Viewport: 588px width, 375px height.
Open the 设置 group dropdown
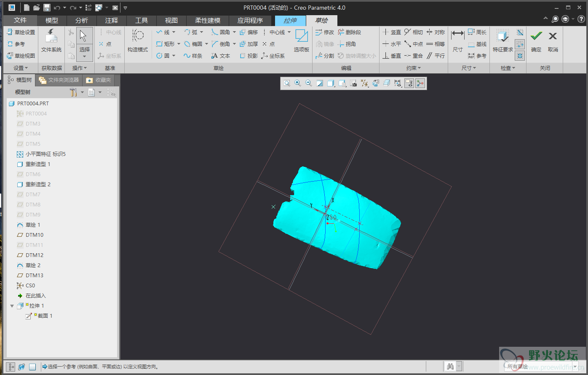pyautogui.click(x=21, y=68)
